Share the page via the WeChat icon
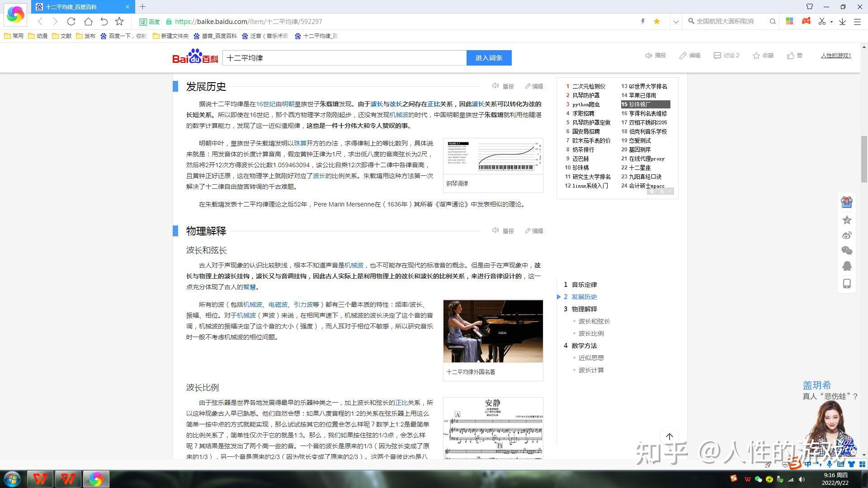This screenshot has height=488, width=868. coord(847,250)
